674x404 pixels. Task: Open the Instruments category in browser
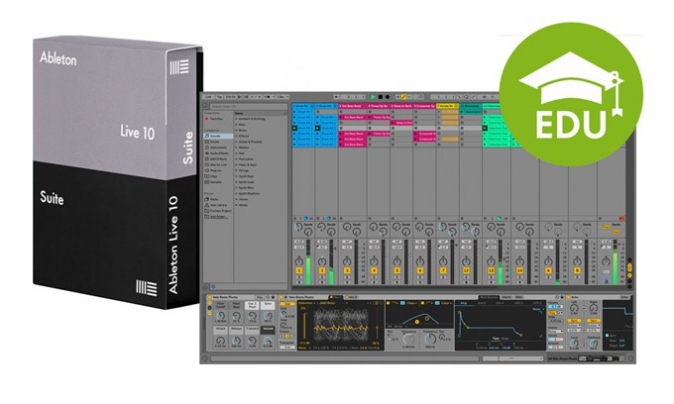pos(217,147)
